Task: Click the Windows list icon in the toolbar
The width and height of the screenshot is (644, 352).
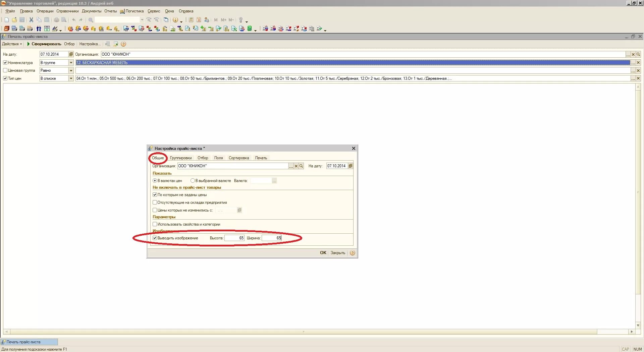Action: pos(166,20)
